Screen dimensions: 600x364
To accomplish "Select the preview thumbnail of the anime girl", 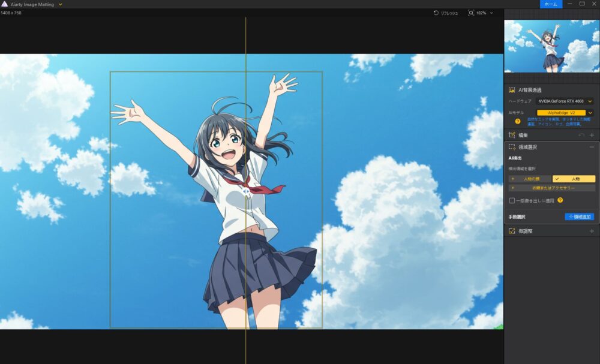I will tap(551, 46).
